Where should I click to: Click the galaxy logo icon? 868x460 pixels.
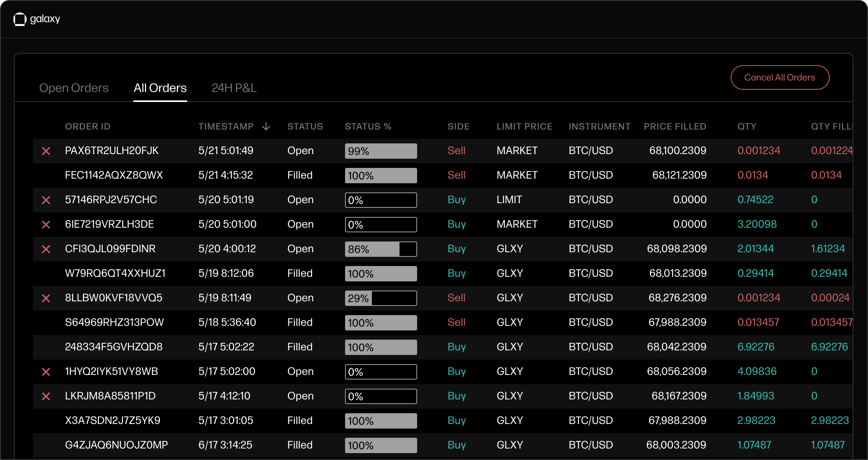[x=20, y=19]
